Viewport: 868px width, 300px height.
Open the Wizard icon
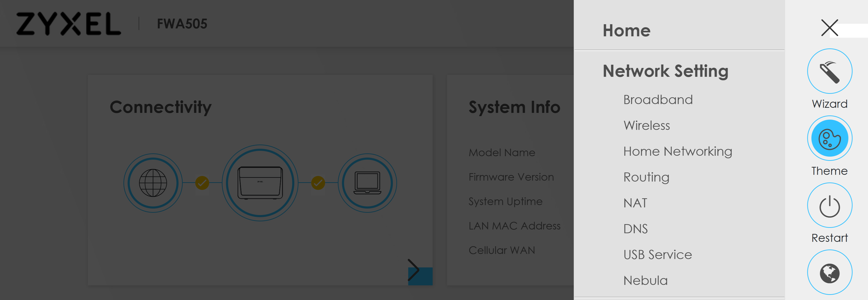coord(829,71)
